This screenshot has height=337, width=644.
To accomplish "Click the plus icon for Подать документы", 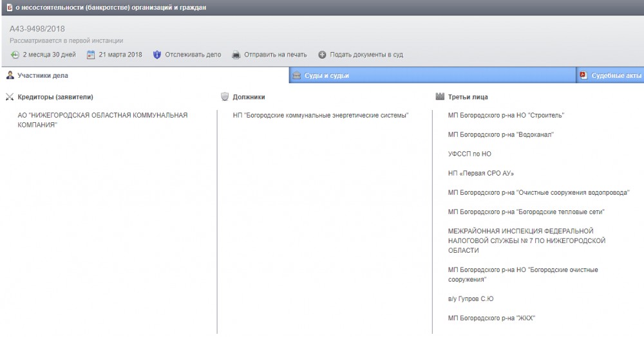I will (x=322, y=55).
